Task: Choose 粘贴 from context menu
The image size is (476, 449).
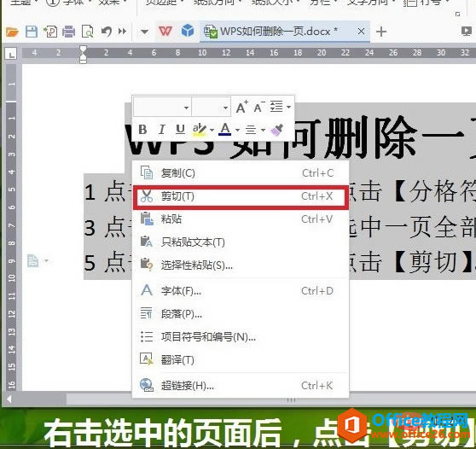Action: point(241,219)
